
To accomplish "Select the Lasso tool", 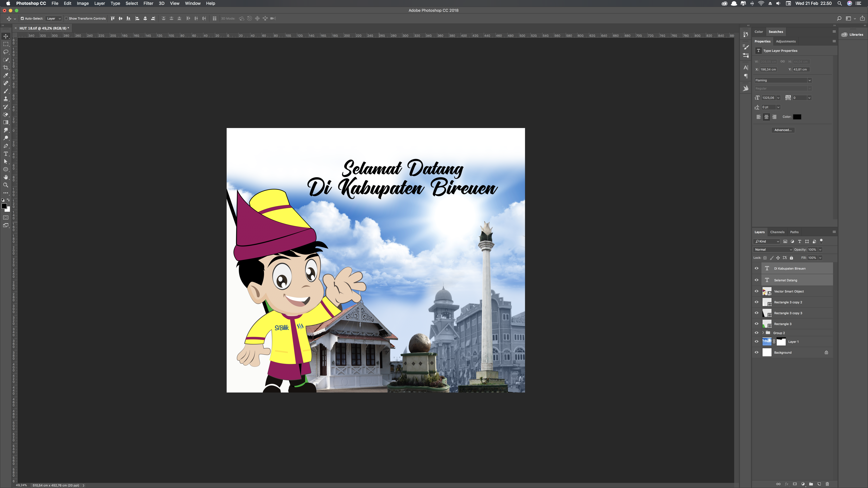I will [6, 52].
